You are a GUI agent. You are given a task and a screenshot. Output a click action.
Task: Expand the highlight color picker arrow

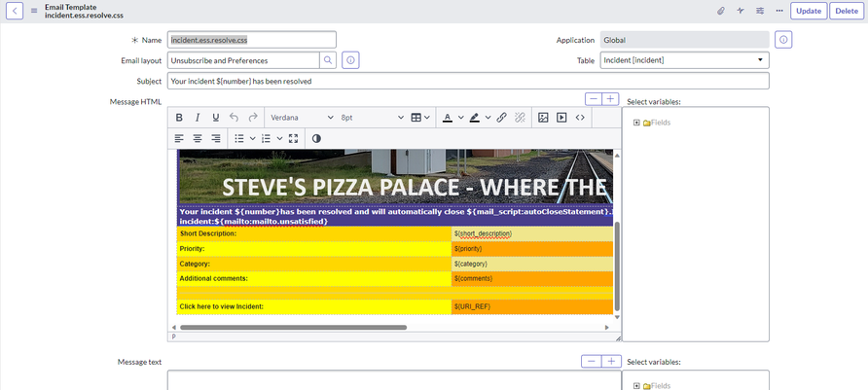pos(488,118)
